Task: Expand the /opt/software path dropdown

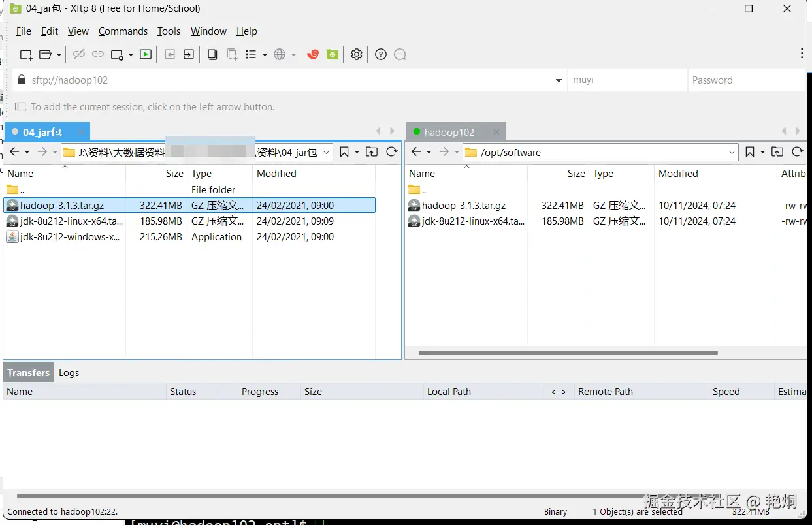Action: [x=732, y=152]
